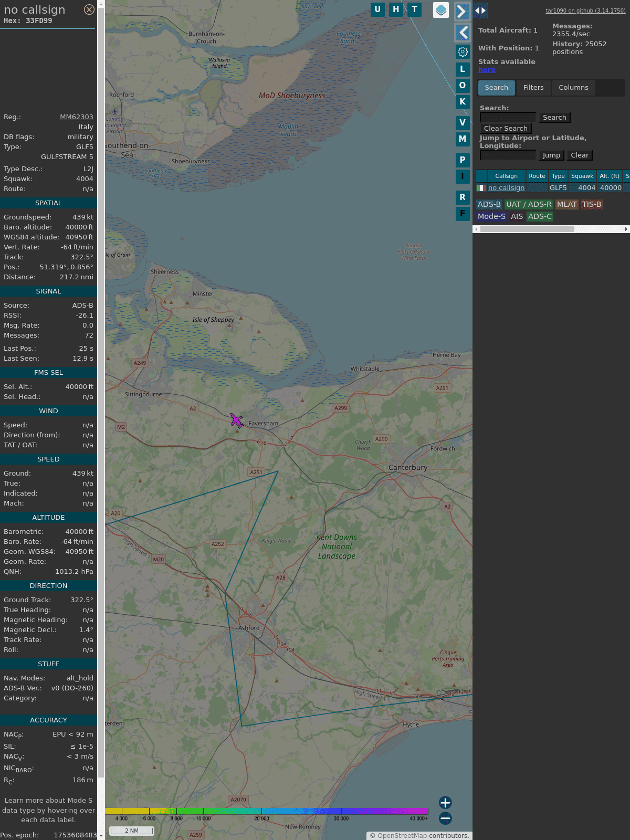Toggle the H map button
The height and width of the screenshot is (840, 630).
coord(396,9)
